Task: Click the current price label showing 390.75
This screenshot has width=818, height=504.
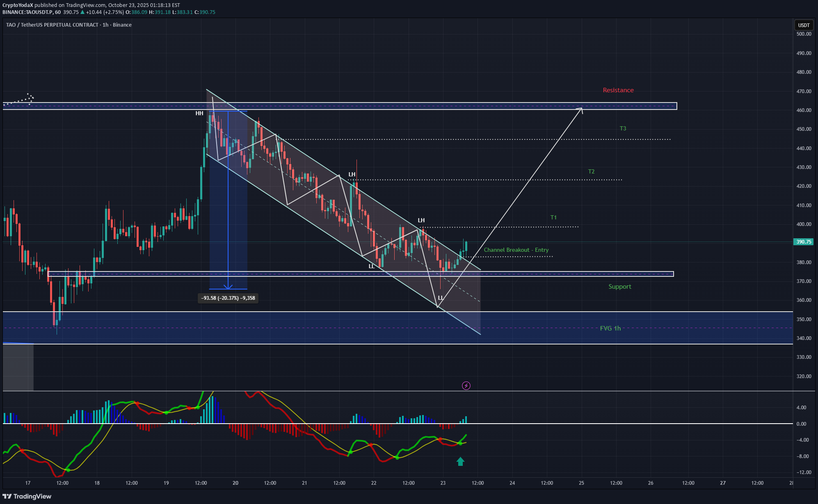Action: click(x=803, y=242)
